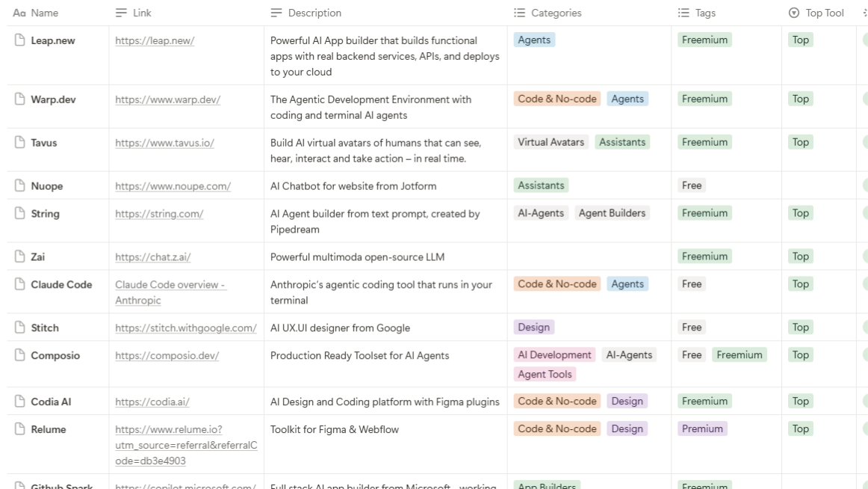868x489 pixels.
Task: Click Virtual Avatars tag in Tavus row
Action: (x=551, y=142)
